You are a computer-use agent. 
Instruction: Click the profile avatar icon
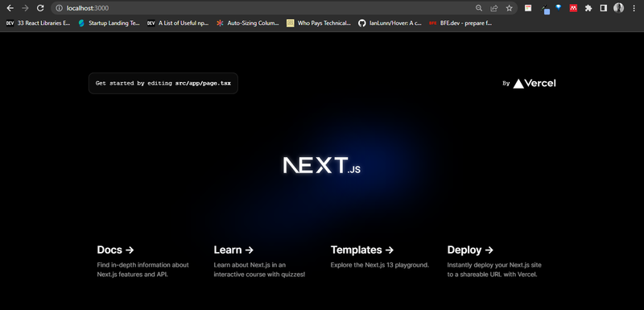pyautogui.click(x=618, y=8)
